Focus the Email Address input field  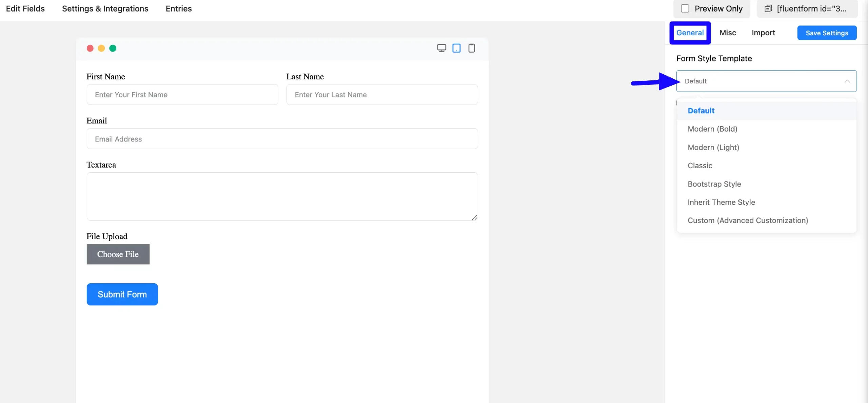282,139
